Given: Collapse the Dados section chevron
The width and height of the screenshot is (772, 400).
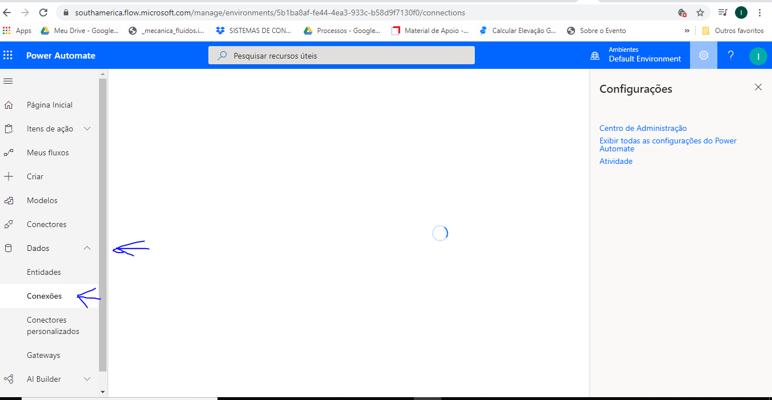Looking at the screenshot, I should click(87, 248).
